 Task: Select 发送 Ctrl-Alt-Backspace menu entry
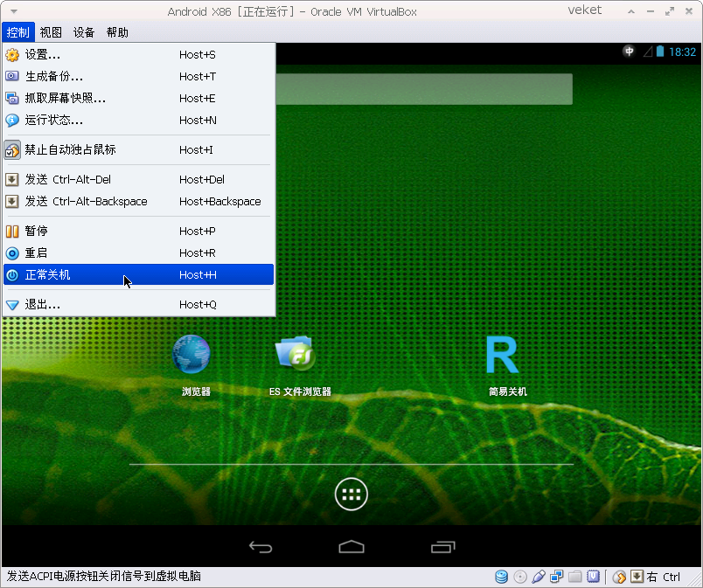click(x=138, y=202)
